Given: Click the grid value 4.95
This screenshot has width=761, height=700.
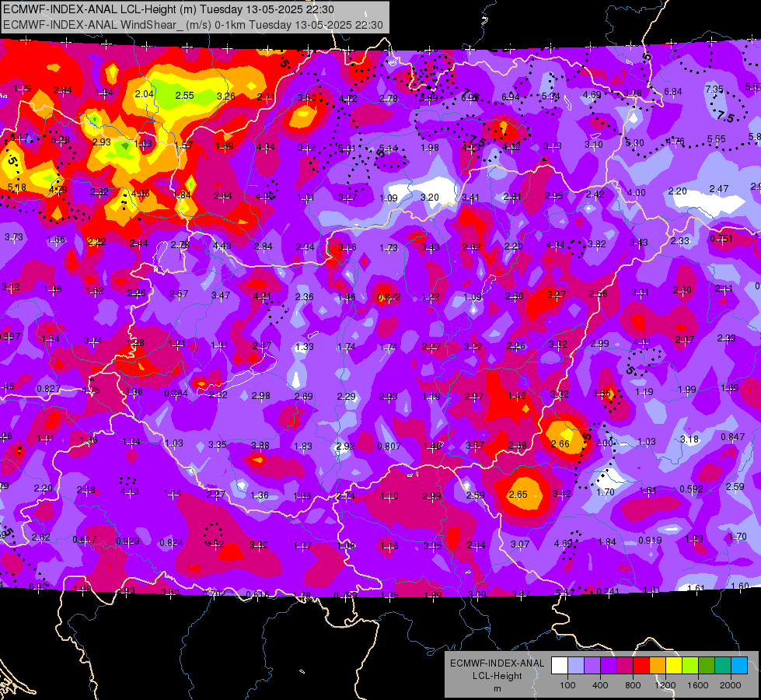Looking at the screenshot, I should [265, 197].
